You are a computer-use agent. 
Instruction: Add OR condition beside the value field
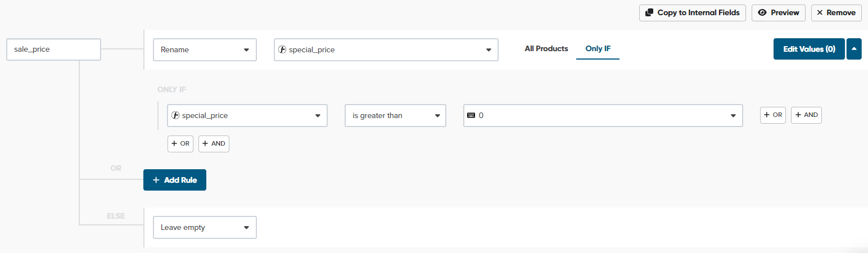tap(773, 115)
